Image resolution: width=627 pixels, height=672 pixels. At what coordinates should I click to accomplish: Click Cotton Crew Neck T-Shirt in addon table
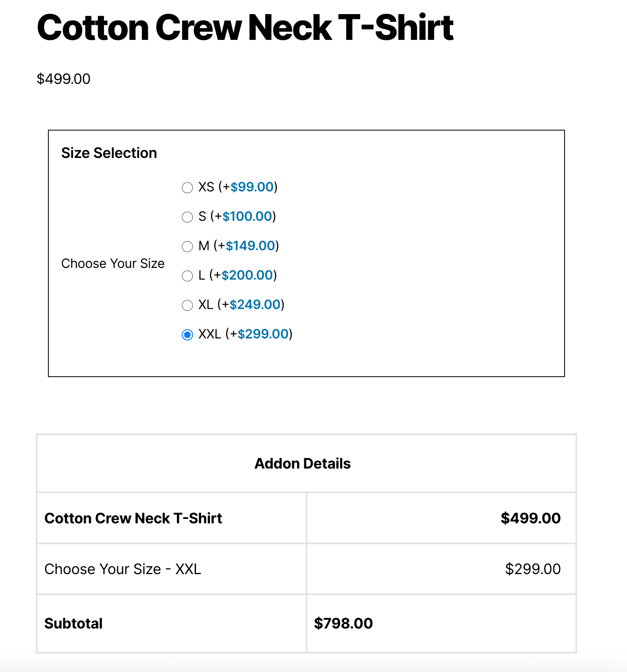pyautogui.click(x=133, y=519)
